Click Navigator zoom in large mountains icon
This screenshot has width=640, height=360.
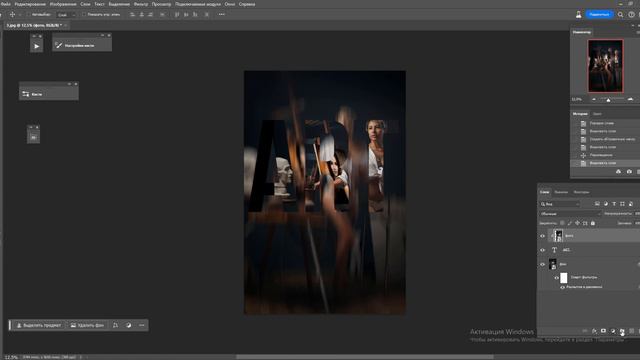point(631,99)
